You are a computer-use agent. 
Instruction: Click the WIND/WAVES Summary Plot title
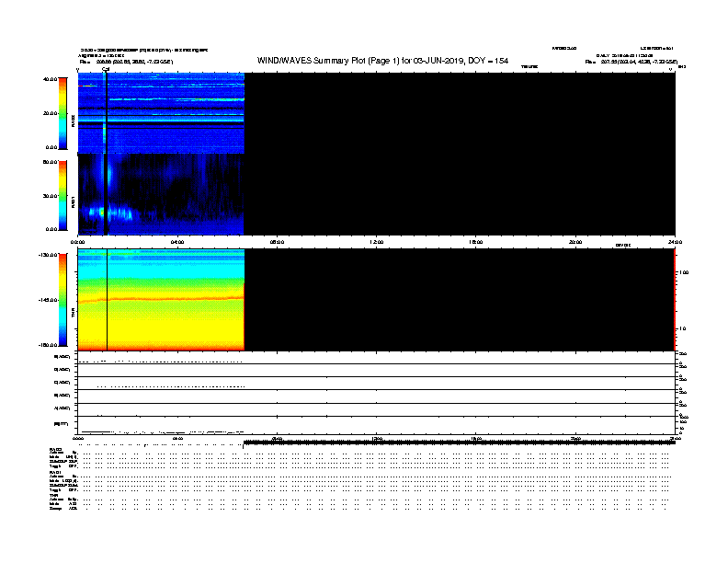(x=382, y=61)
